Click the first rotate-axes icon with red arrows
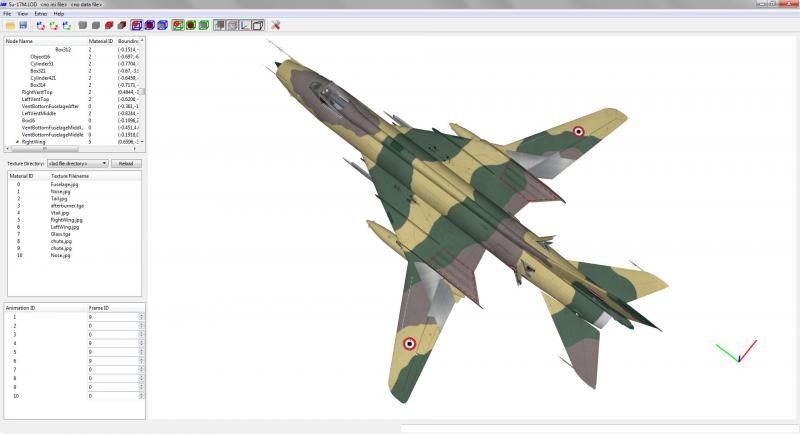 tap(41, 25)
